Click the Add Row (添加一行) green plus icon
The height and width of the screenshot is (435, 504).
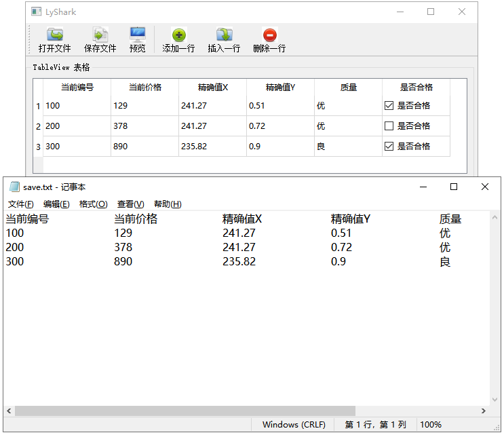[178, 35]
